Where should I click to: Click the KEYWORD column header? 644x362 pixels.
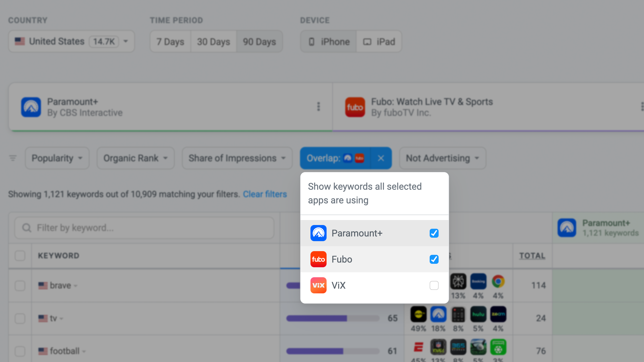(x=59, y=256)
